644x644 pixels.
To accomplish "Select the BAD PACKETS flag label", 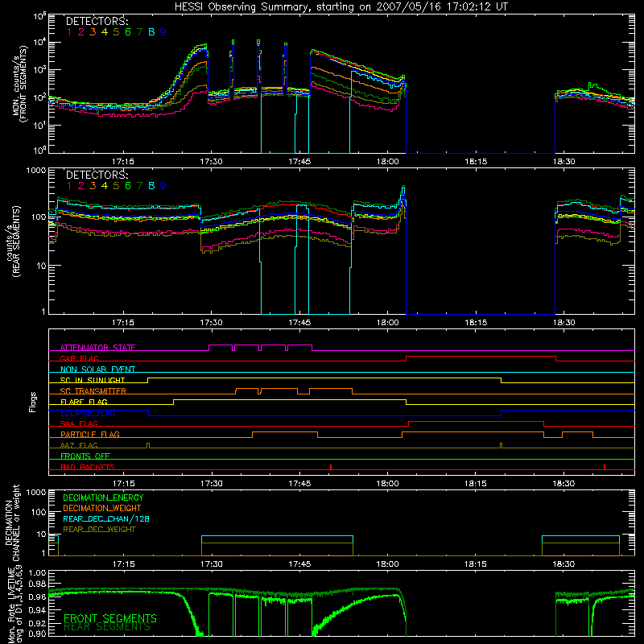I will coord(88,467).
